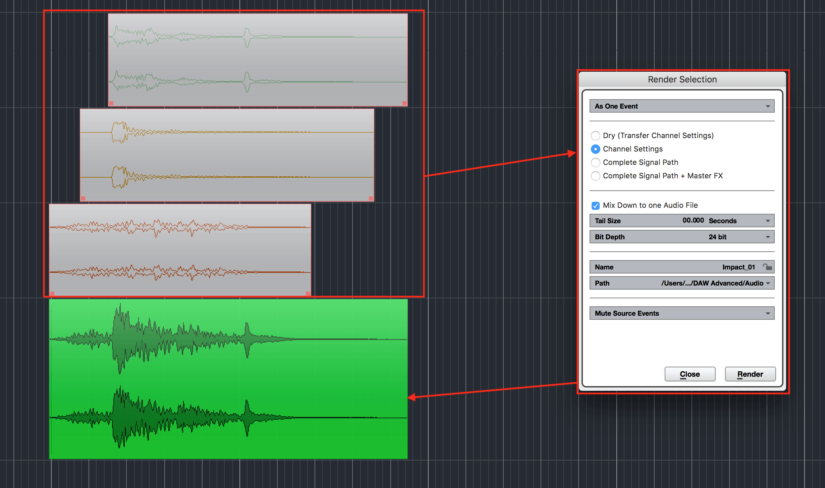
Task: Open the Path folder dropdown
Action: pos(682,283)
